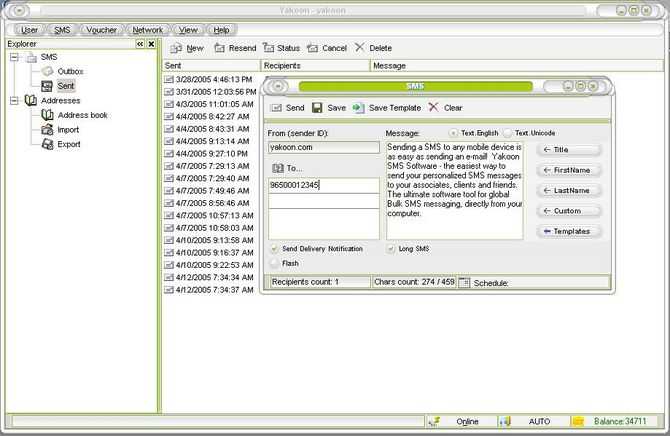Select Sent folder in Explorer tree
The height and width of the screenshot is (436, 670).
point(66,86)
